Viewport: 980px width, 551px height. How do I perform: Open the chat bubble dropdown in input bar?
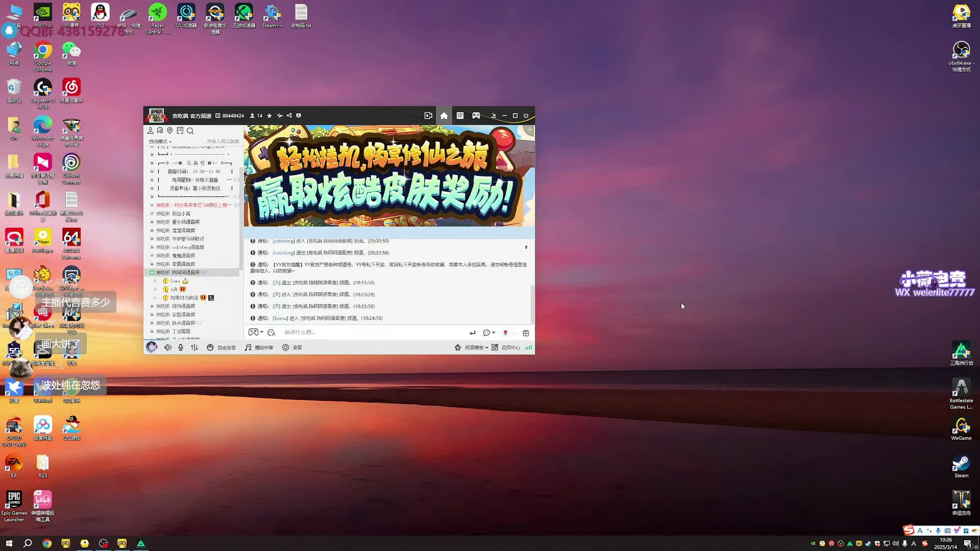click(489, 333)
